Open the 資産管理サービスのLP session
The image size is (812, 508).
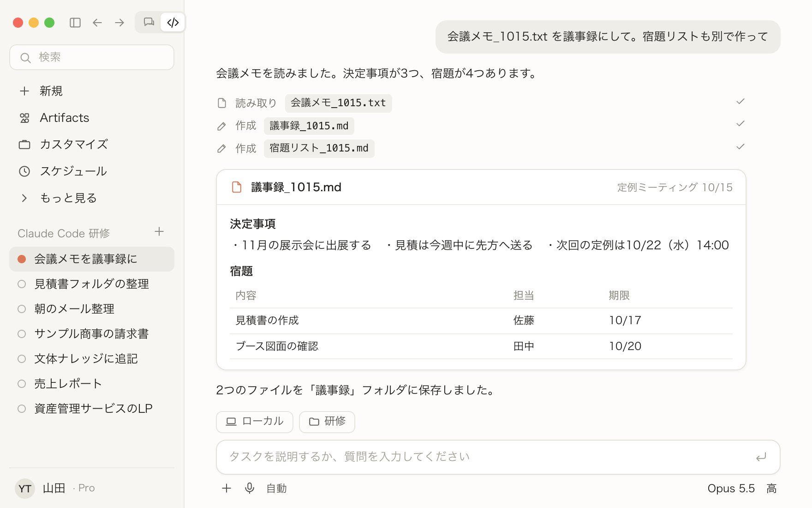92,409
